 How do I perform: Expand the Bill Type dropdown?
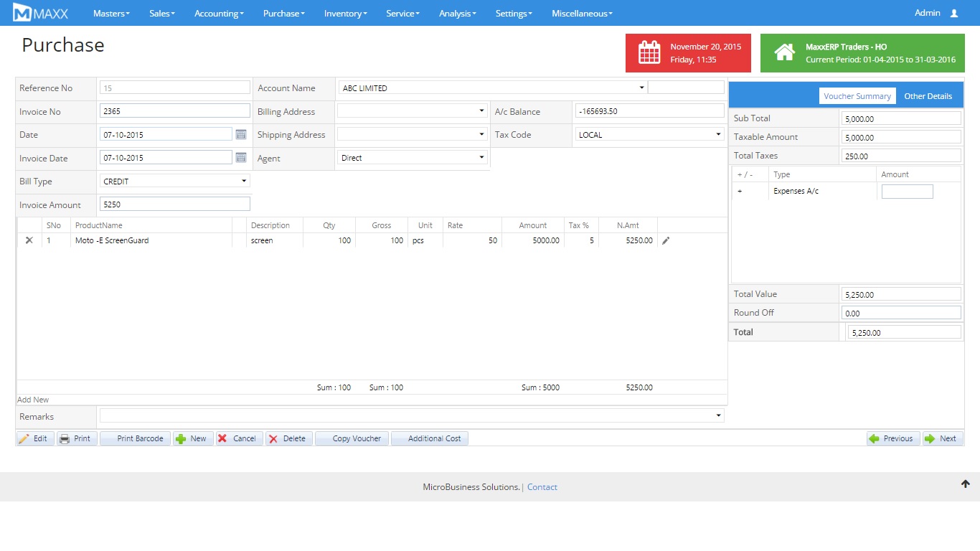tap(175, 182)
